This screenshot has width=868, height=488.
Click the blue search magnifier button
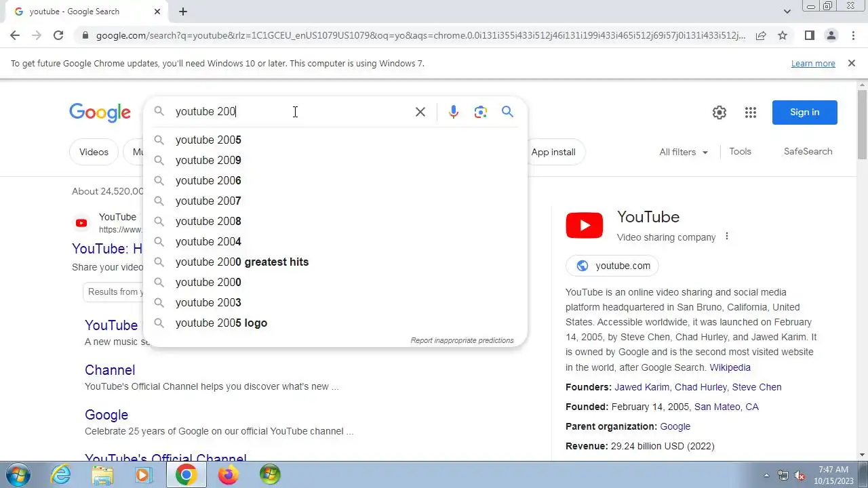point(507,112)
